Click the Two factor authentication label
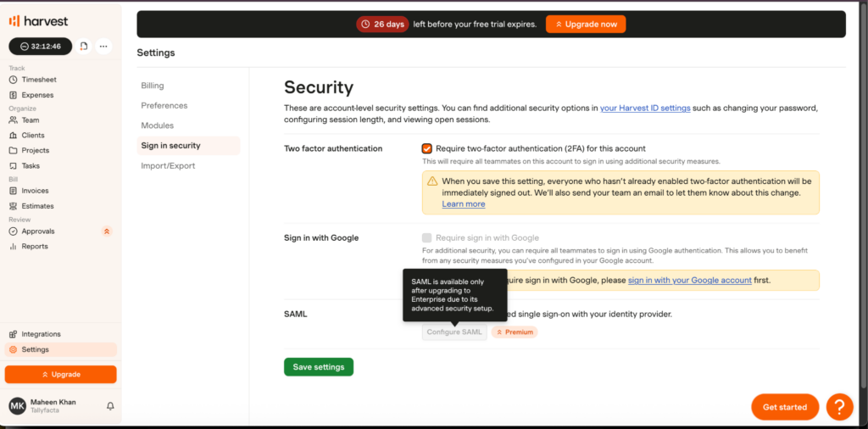Screen dimensions: 868x429 pyautogui.click(x=333, y=148)
